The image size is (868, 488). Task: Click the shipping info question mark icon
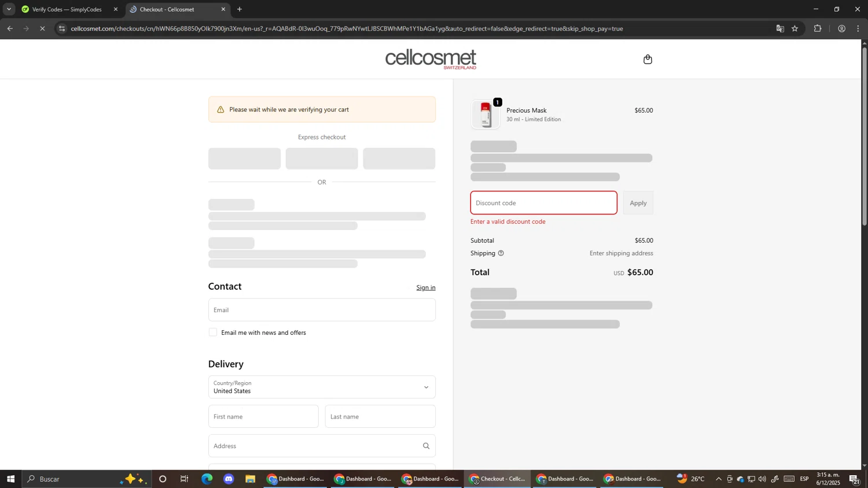[x=501, y=253]
